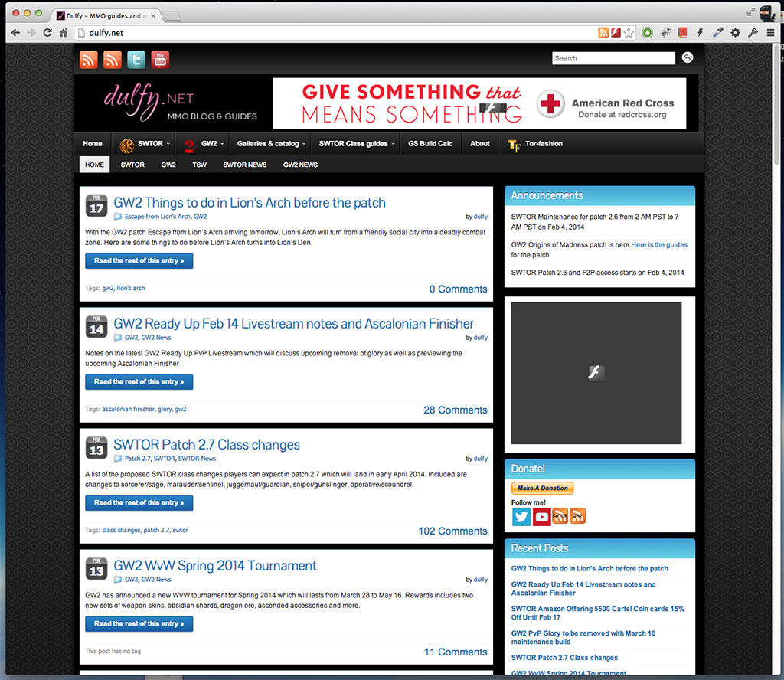The height and width of the screenshot is (680, 784).
Task: Open the SWTOR RSS icon under Follow me
Action: coord(560,516)
